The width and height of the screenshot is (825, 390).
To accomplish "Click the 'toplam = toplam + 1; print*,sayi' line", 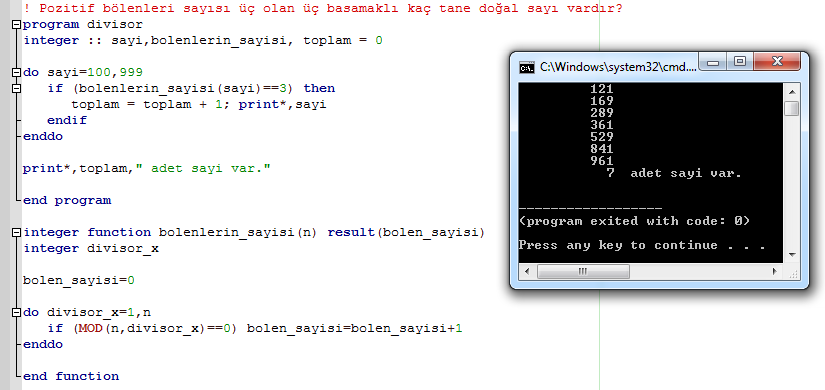I will [x=199, y=104].
